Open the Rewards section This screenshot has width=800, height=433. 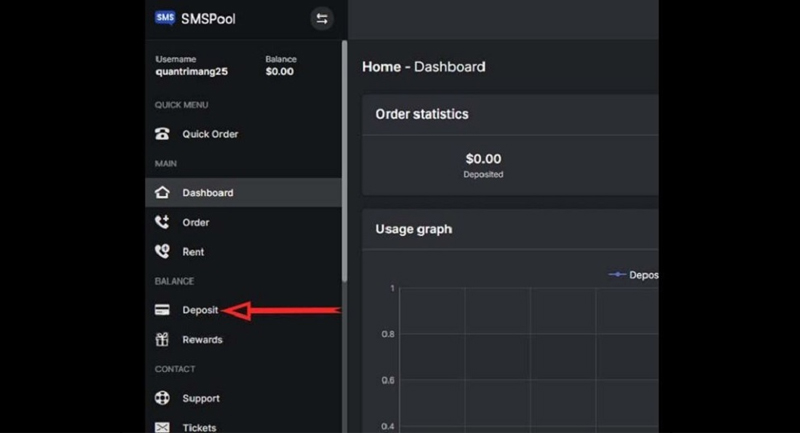click(x=202, y=340)
